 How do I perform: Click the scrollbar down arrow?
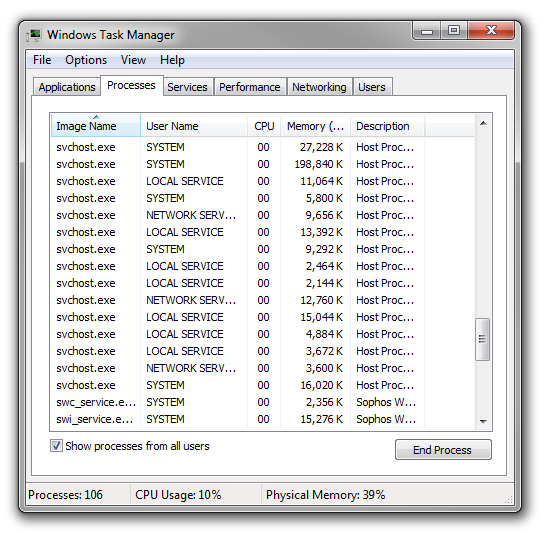click(x=483, y=421)
